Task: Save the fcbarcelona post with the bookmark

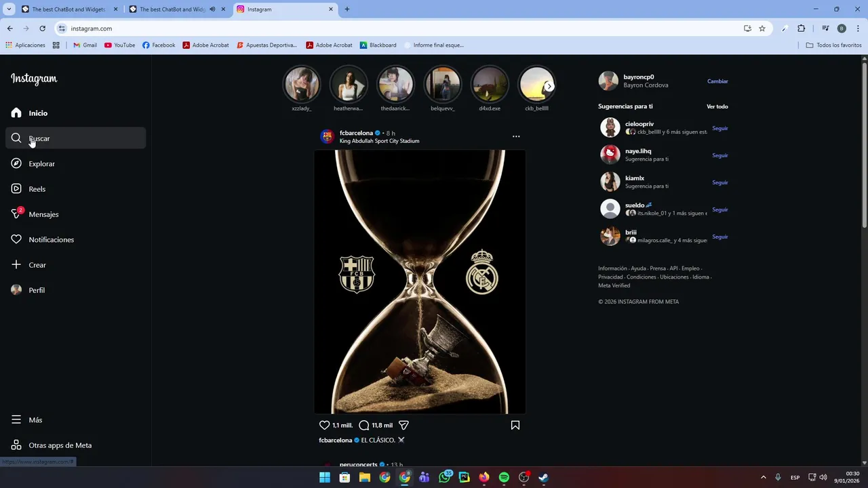Action: [515, 425]
